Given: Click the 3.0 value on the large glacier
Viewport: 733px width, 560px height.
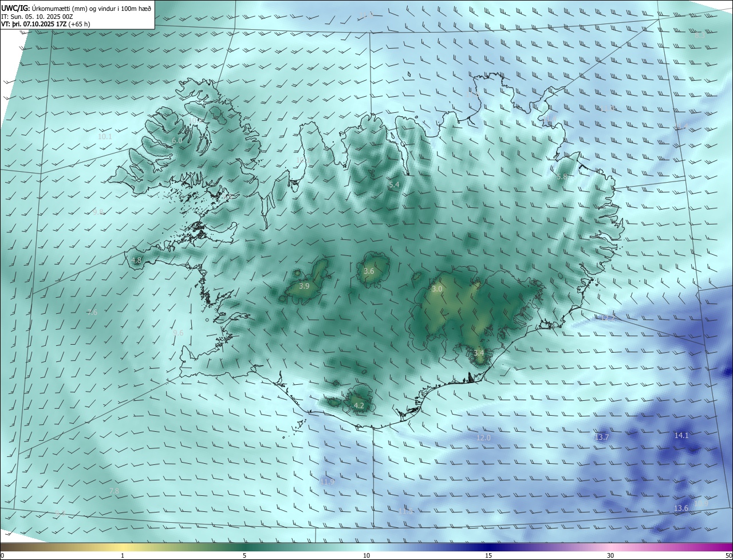Looking at the screenshot, I should tap(437, 290).
